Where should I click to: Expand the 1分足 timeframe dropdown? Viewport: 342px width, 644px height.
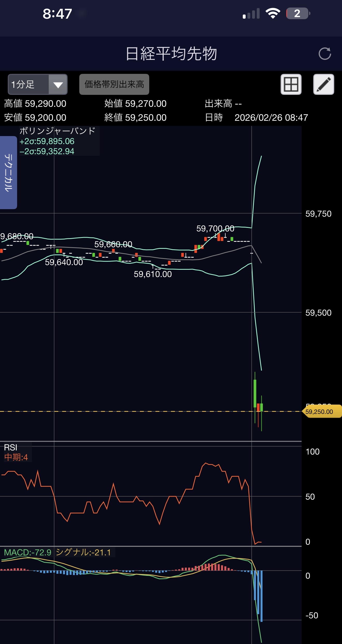pyautogui.click(x=28, y=84)
